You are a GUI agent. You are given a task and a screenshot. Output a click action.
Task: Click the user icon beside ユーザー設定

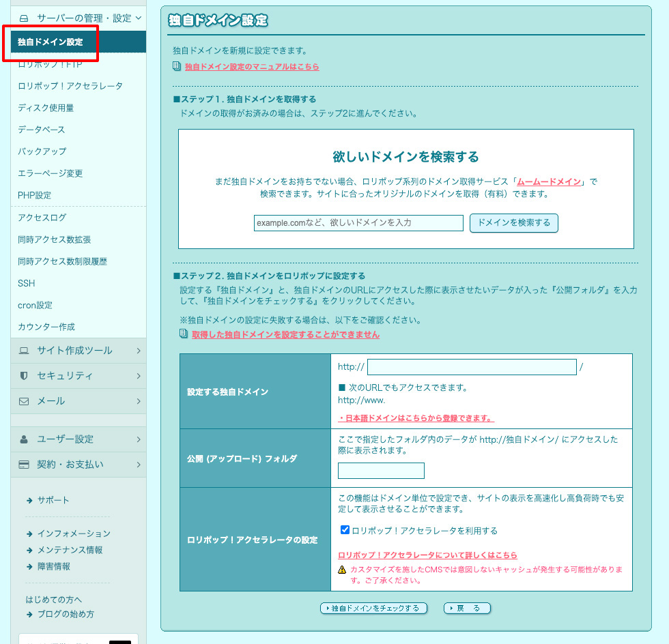tap(24, 439)
